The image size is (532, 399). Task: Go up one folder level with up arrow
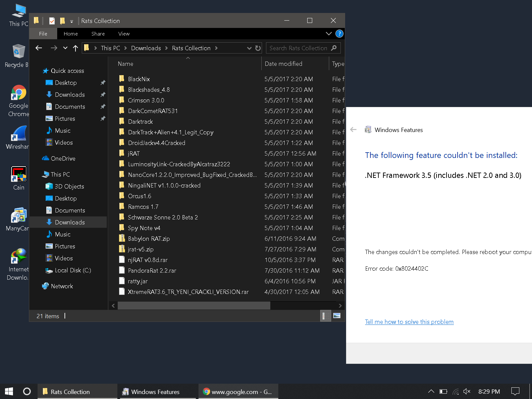[x=75, y=48]
